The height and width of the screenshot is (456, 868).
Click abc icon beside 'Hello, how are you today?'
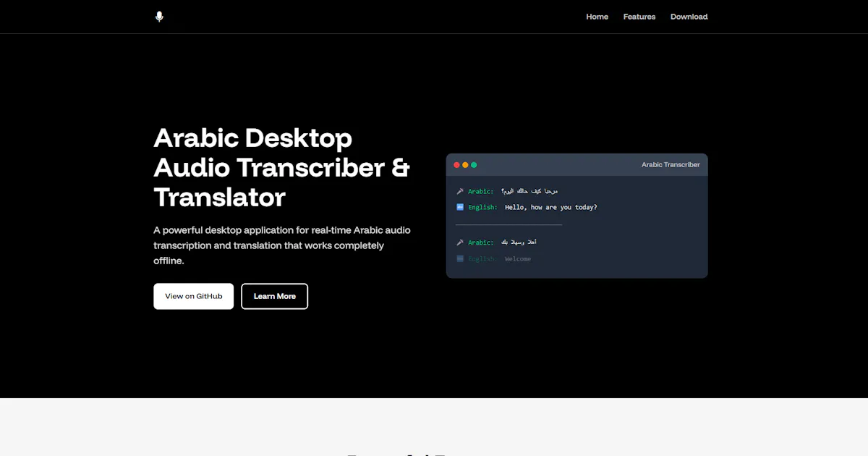tap(460, 207)
